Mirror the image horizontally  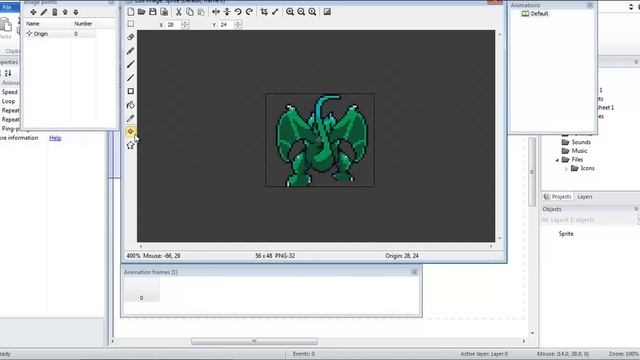[x=216, y=12]
